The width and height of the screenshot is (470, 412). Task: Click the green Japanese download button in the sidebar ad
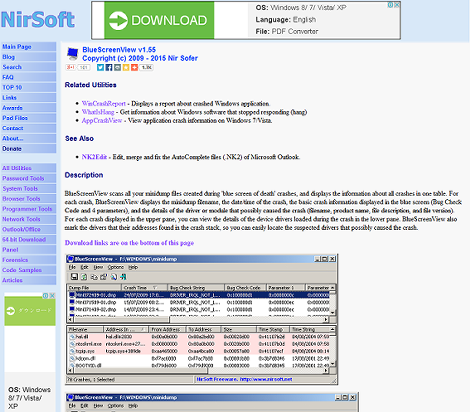[x=30, y=311]
